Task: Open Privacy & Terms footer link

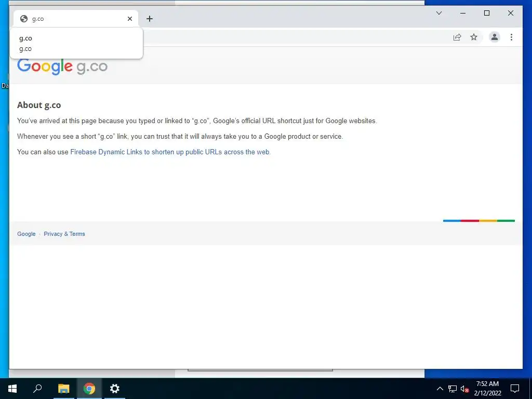Action: pos(64,234)
